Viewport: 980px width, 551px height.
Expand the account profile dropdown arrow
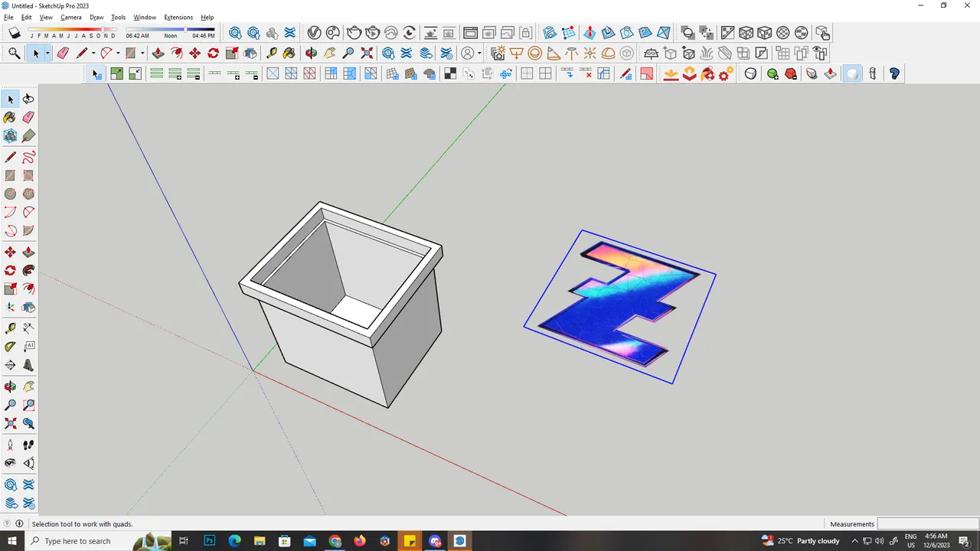point(480,54)
